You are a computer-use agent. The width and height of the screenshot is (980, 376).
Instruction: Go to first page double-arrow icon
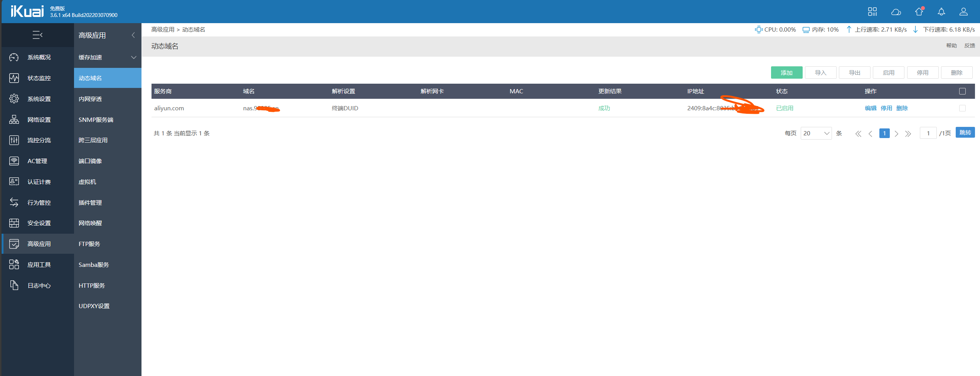858,133
